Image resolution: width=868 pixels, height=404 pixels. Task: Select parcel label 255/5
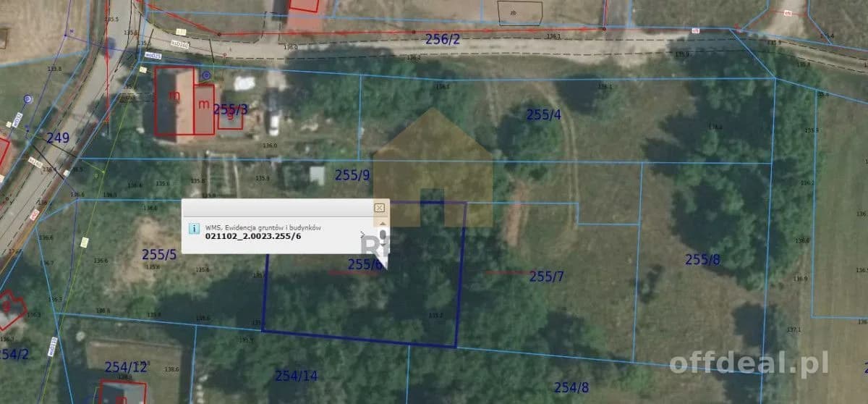159,254
